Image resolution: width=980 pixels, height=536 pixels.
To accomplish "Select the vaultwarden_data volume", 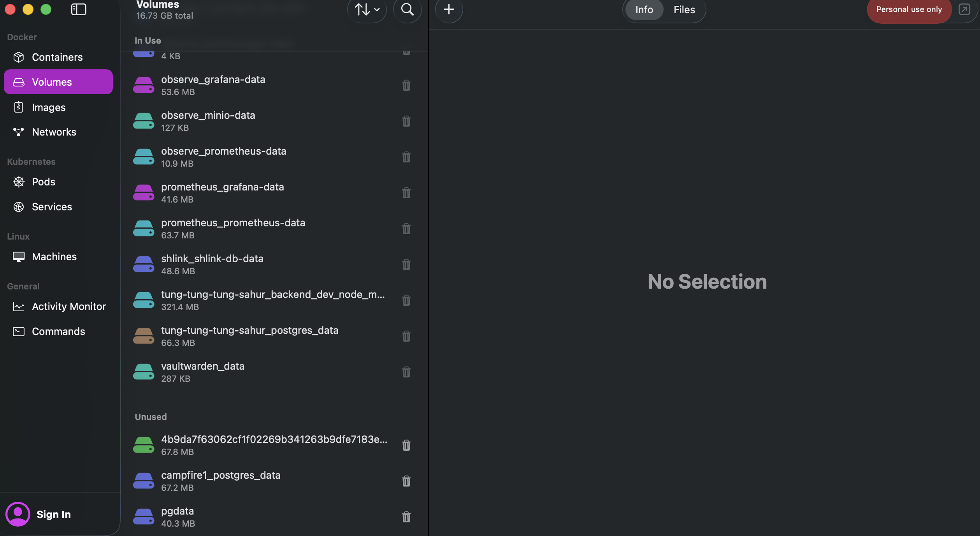I will tap(202, 372).
